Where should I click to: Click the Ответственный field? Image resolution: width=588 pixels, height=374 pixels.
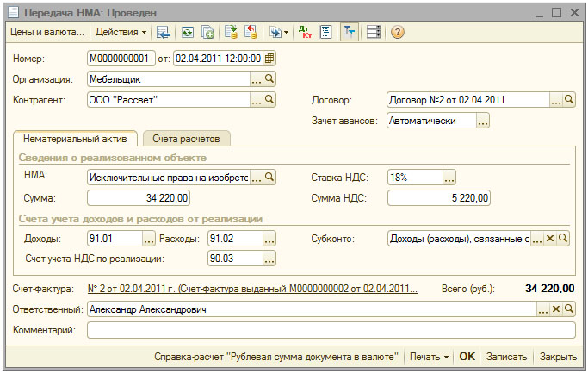coord(312,309)
